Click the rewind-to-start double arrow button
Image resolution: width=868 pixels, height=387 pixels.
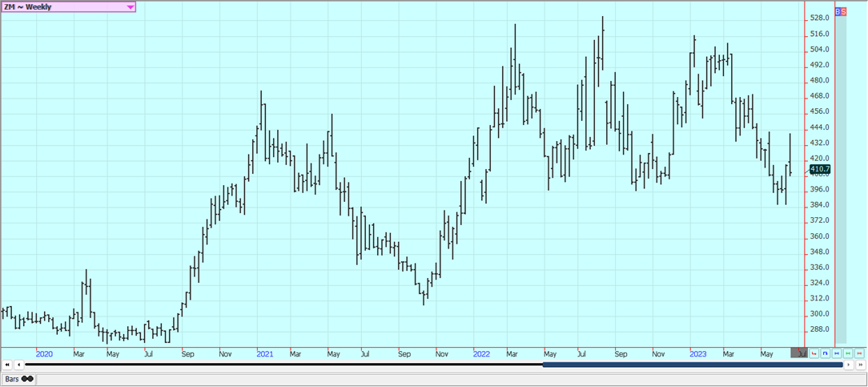tap(6, 365)
